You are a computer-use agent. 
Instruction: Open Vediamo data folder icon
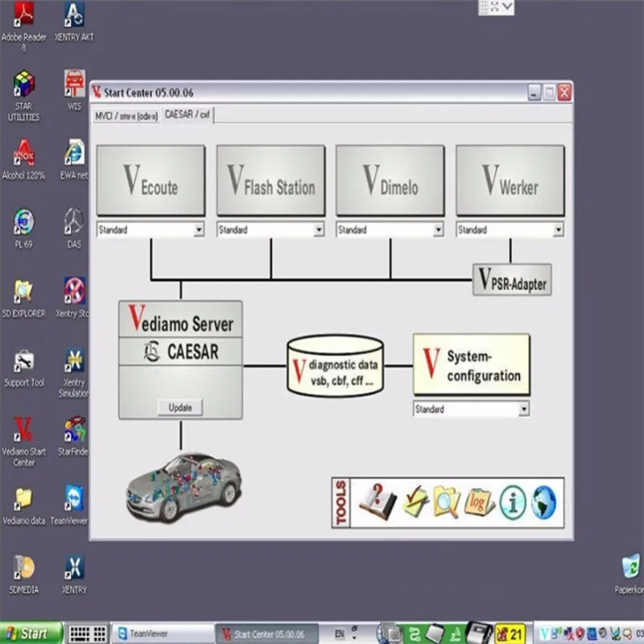[x=24, y=506]
